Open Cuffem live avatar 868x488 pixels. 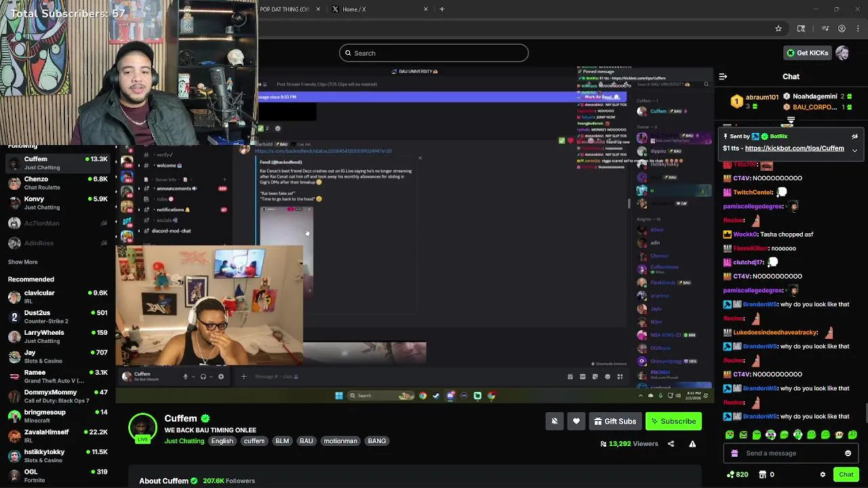point(142,428)
